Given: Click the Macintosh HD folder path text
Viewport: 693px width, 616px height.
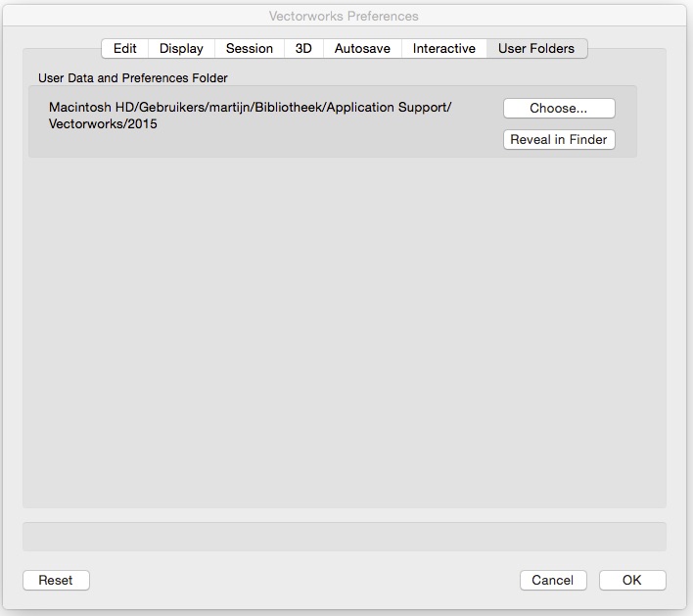Looking at the screenshot, I should click(251, 116).
